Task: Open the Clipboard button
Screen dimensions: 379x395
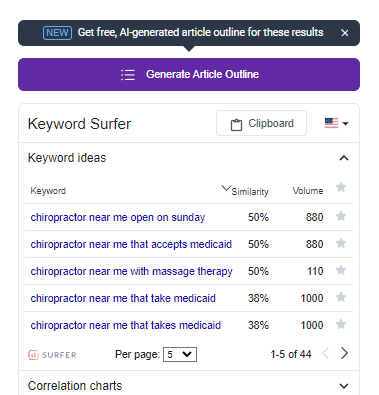Action: click(x=261, y=123)
